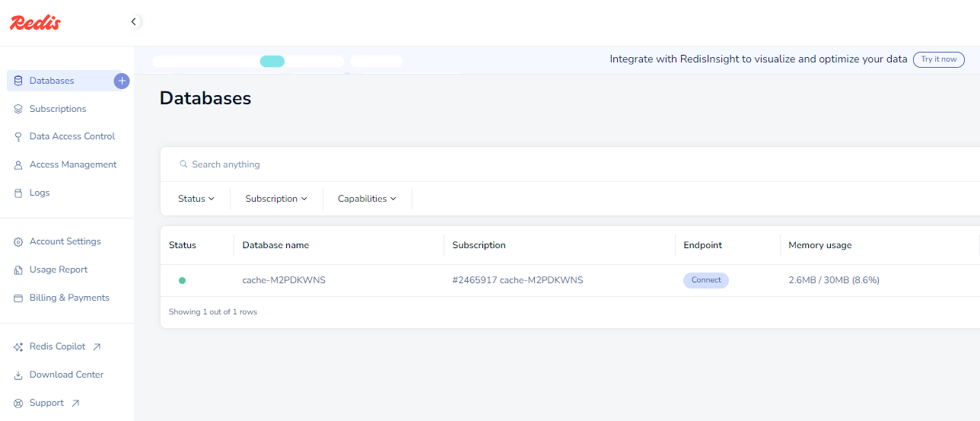Click the RedisInsight integration banner text
Image resolution: width=980 pixels, height=421 pixels.
pos(759,59)
